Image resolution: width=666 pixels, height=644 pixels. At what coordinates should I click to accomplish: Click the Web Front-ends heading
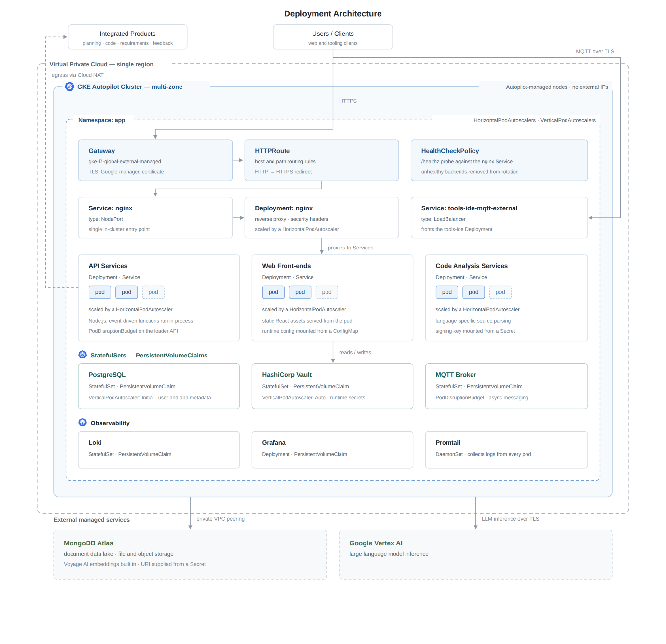(x=286, y=266)
